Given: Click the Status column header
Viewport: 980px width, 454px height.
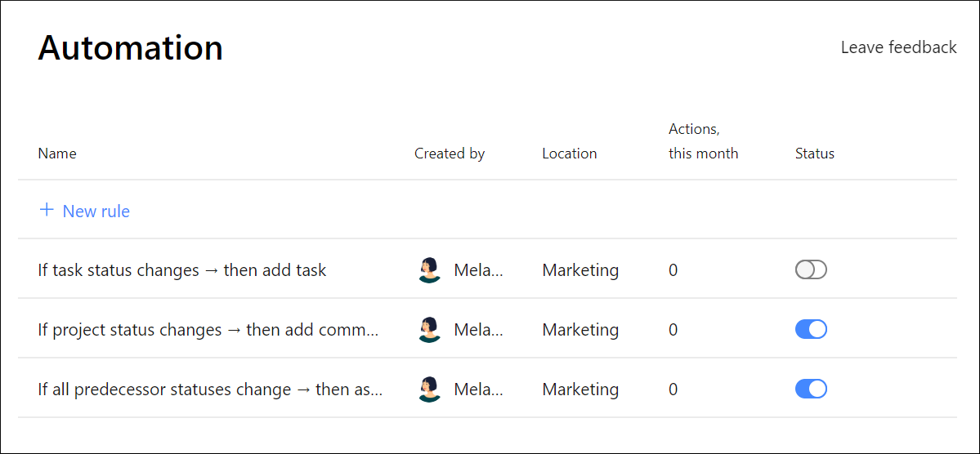Looking at the screenshot, I should (814, 154).
